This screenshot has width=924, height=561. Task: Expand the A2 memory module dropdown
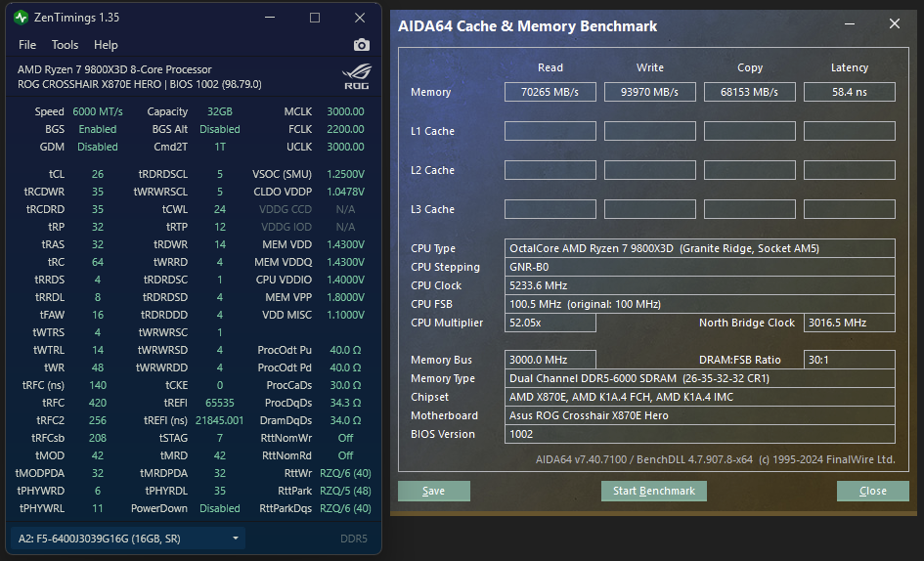click(236, 539)
